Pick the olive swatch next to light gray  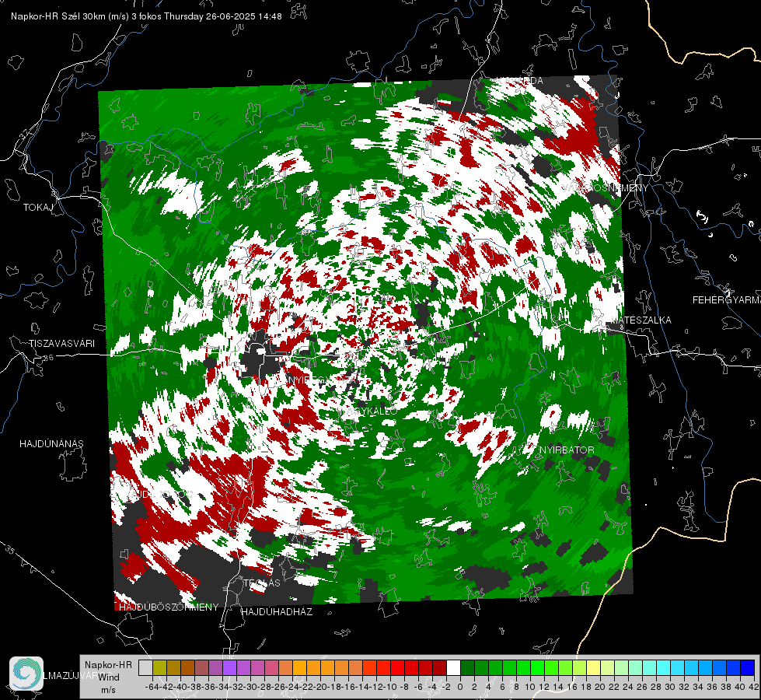[159, 667]
